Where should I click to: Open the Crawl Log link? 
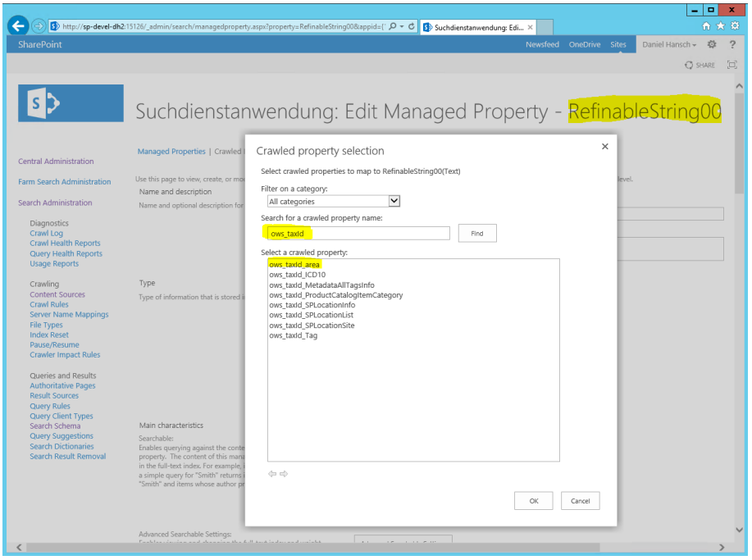point(46,234)
